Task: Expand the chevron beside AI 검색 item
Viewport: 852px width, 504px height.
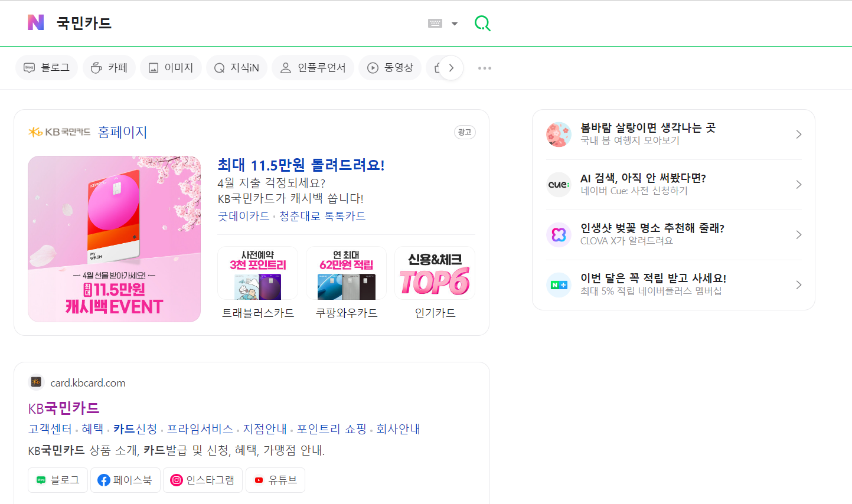Action: (798, 185)
